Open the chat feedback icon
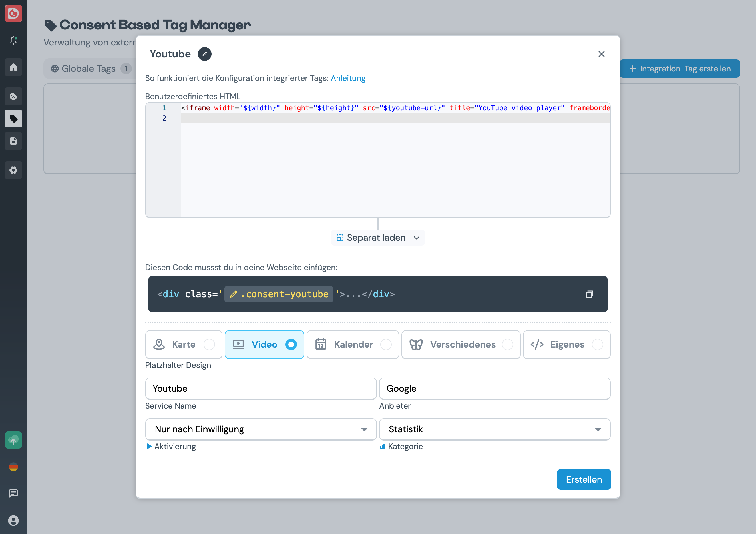Screen dimensions: 756x534 (13, 493)
